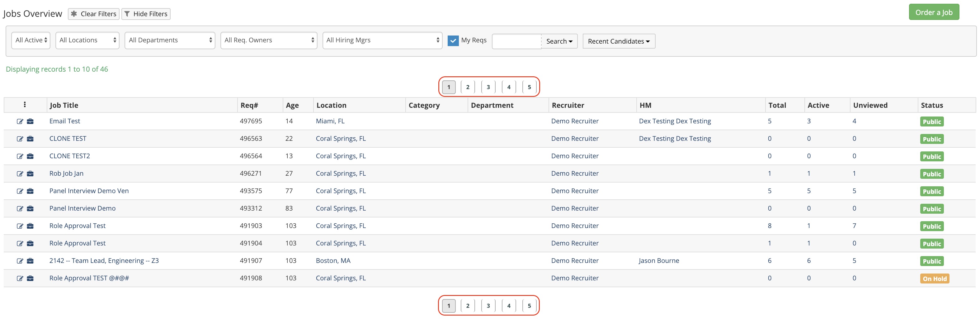980x319 pixels.
Task: Open Miami, FL location link
Action: (x=330, y=121)
